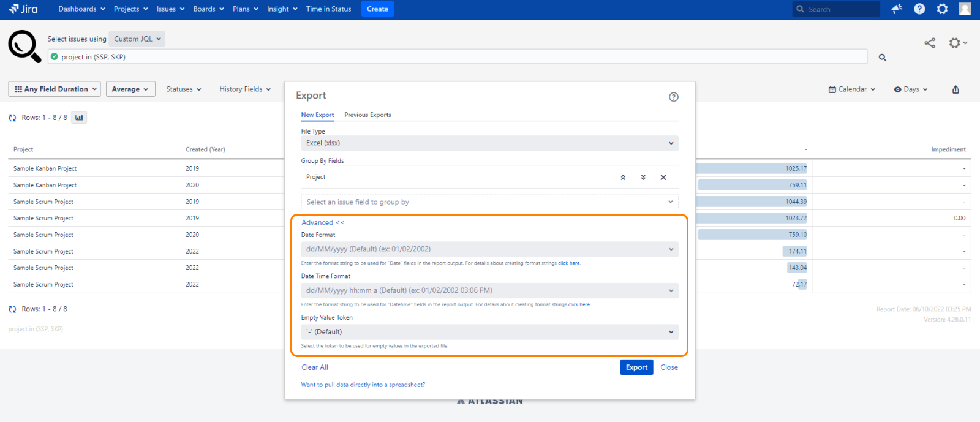Click the notifications megaphone icon
Viewport: 980px width, 422px height.
897,9
